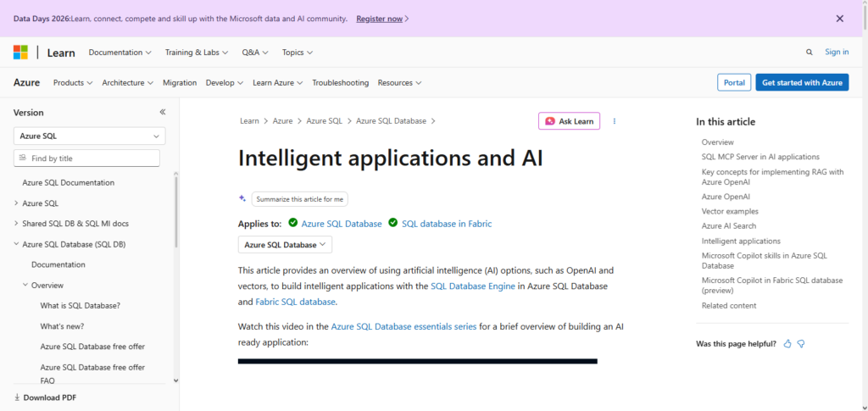Image resolution: width=868 pixels, height=411 pixels.
Task: Open the Troubleshooting page
Action: (341, 83)
